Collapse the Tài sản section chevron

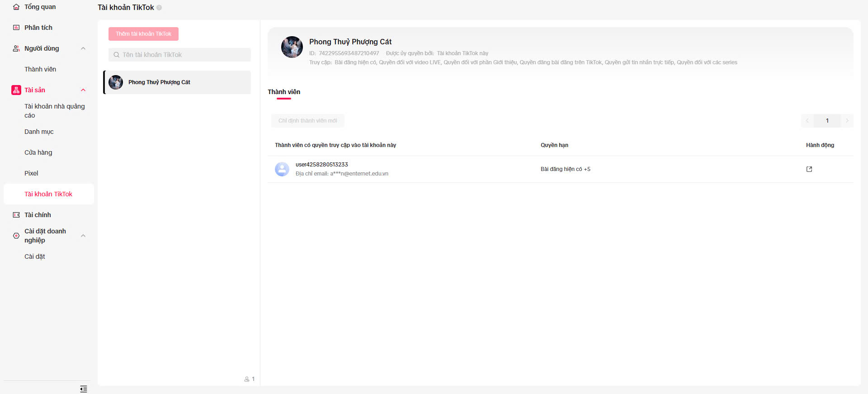pos(83,90)
